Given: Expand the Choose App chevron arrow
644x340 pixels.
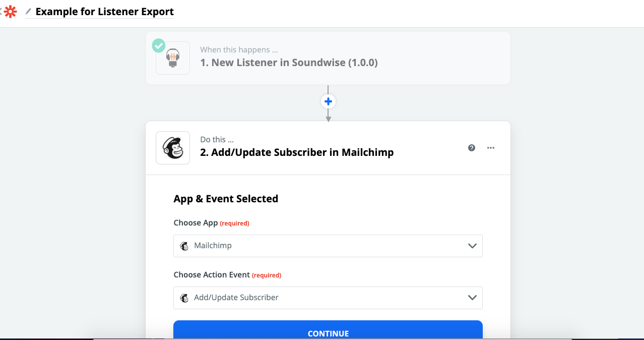Looking at the screenshot, I should click(472, 246).
